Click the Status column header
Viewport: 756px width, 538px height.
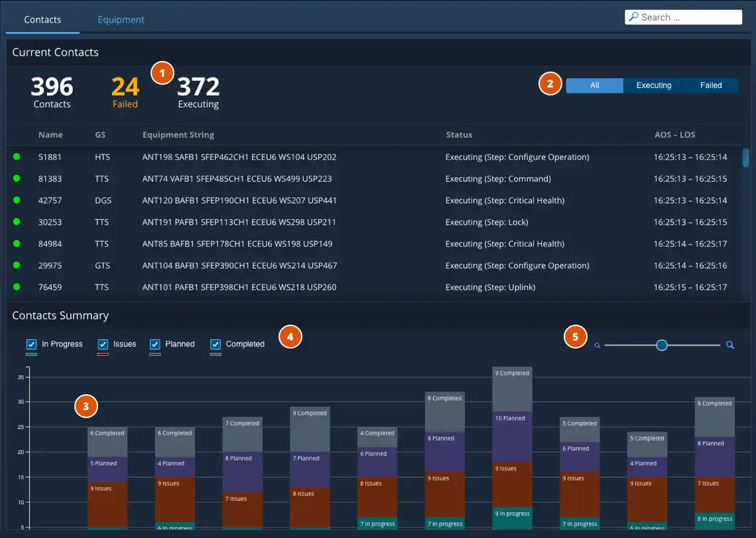459,135
